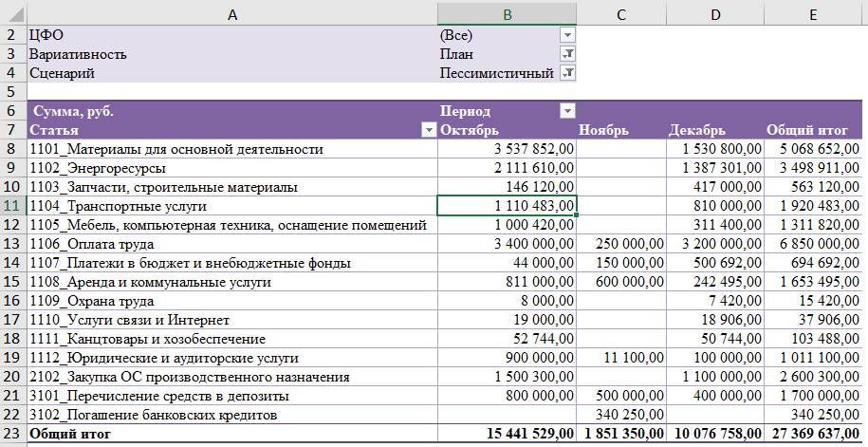This screenshot has width=868, height=447.
Task: Select 1110_Услуги связи и Интернет label
Action: click(x=232, y=320)
